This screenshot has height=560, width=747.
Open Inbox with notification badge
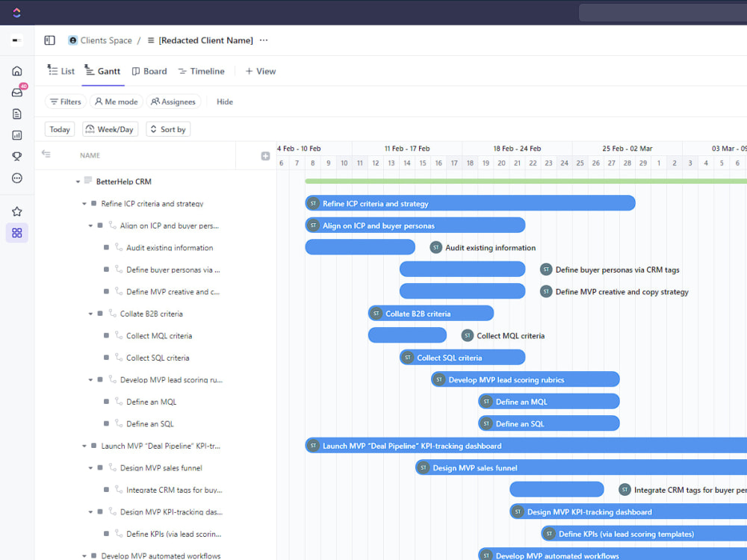pyautogui.click(x=18, y=91)
